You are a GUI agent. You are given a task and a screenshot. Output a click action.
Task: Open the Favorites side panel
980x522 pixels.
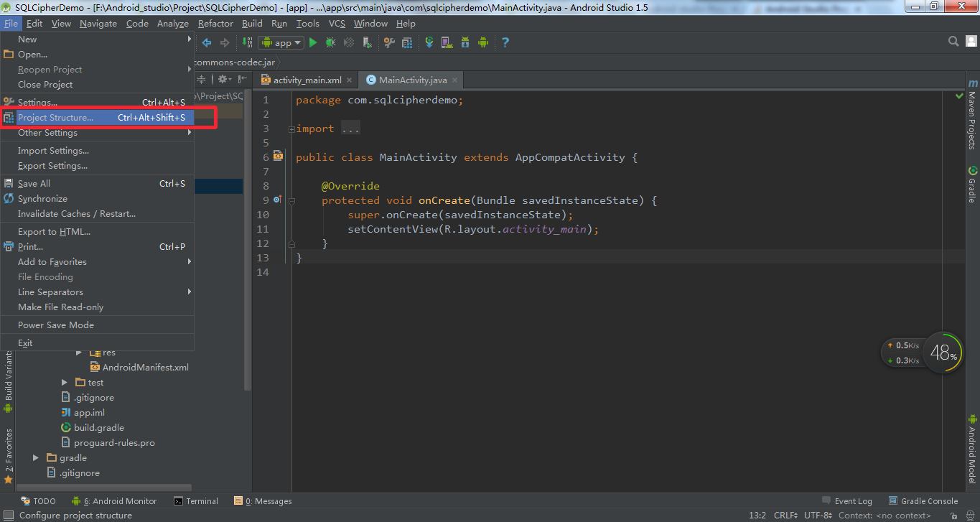pos(8,457)
